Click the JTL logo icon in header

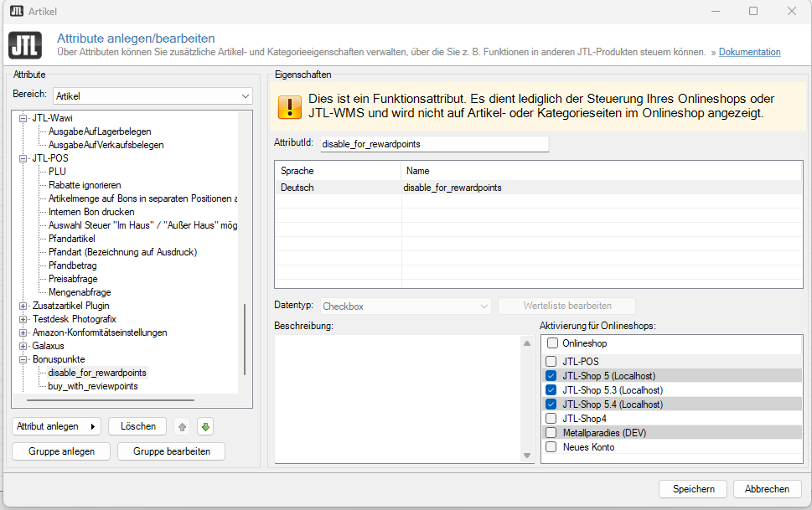(x=25, y=45)
